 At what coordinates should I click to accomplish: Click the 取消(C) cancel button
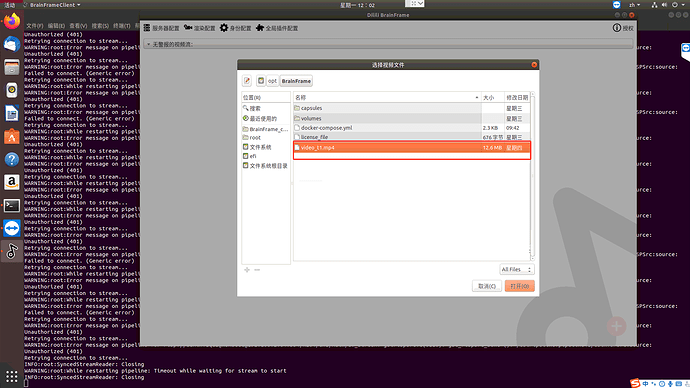click(487, 286)
